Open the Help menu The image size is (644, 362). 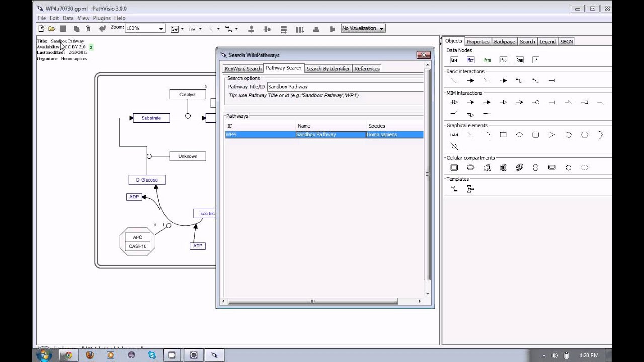tap(120, 18)
